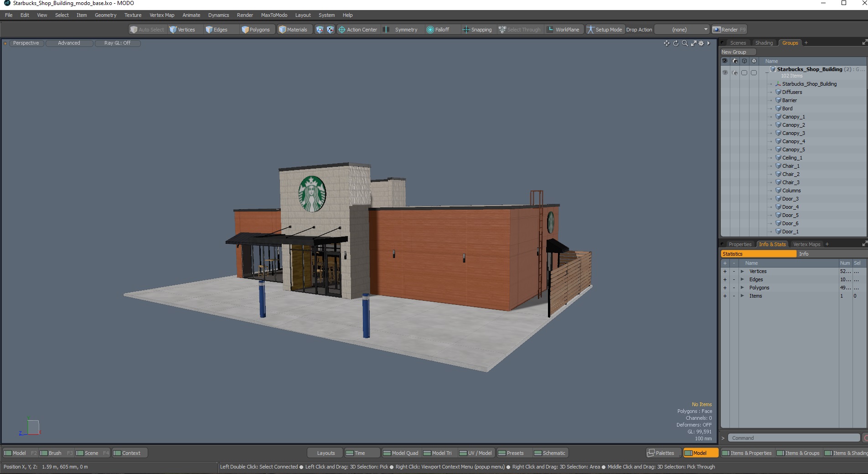Image resolution: width=868 pixels, height=474 pixels.
Task: Select the Barrier mesh item
Action: point(789,100)
